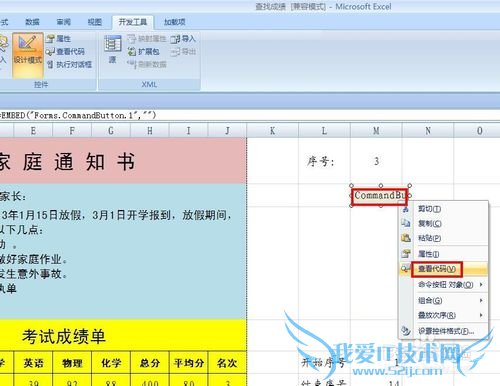Click the 物理 column heading cell
Viewport: 500px width, 386px height.
tap(72, 363)
